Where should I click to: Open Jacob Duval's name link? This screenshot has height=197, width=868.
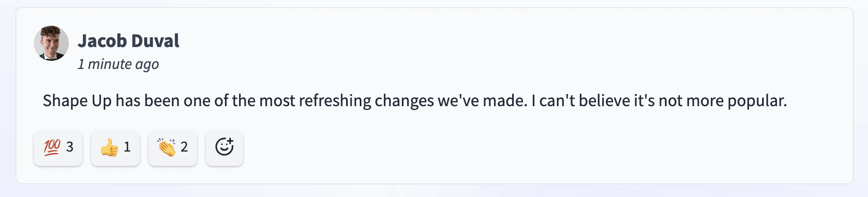click(x=128, y=40)
